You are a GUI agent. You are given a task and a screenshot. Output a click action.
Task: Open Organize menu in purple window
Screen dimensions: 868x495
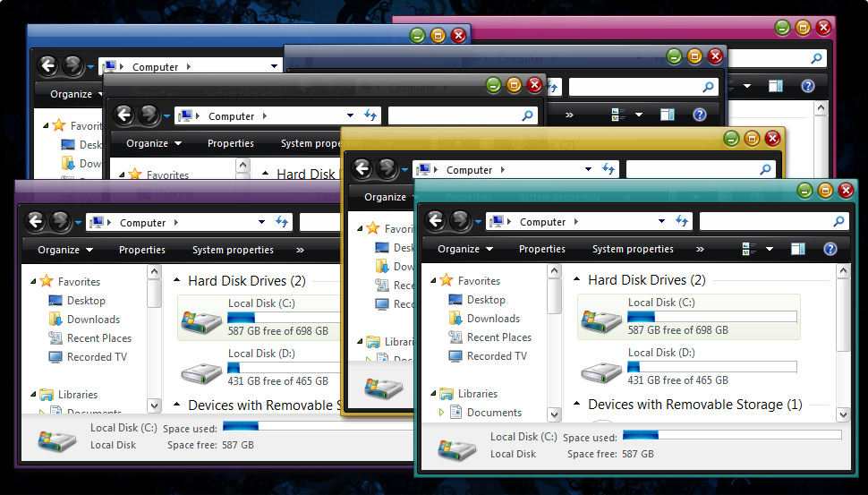point(64,251)
